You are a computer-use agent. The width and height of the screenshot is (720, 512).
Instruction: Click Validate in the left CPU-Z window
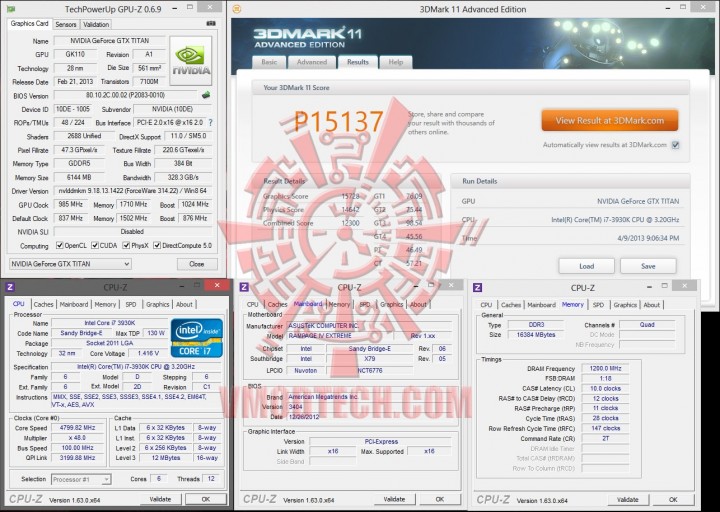coord(160,499)
